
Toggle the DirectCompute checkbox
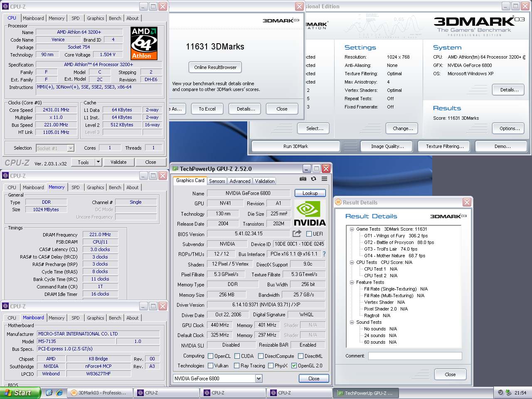(x=261, y=356)
